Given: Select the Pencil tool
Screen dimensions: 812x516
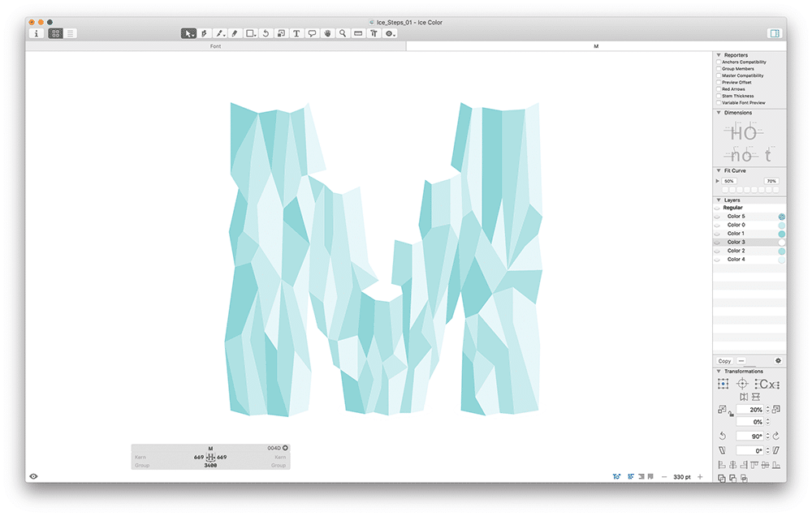Looking at the screenshot, I should [x=235, y=33].
